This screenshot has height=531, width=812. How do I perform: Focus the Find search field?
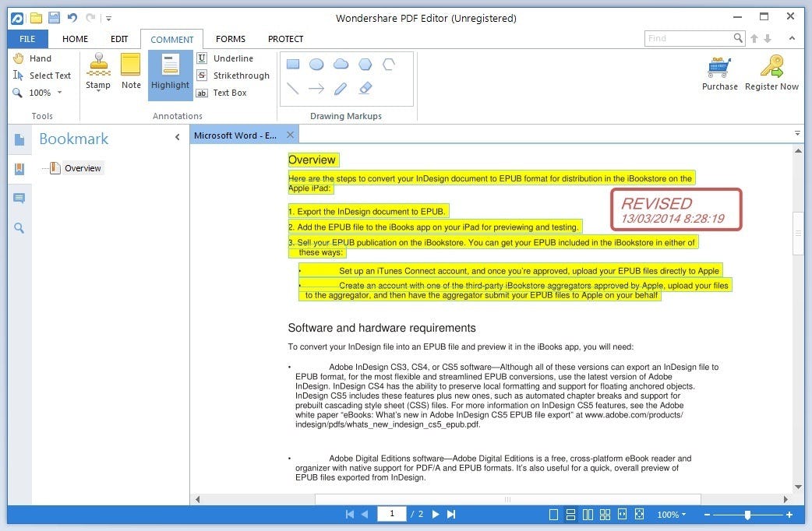(x=688, y=38)
